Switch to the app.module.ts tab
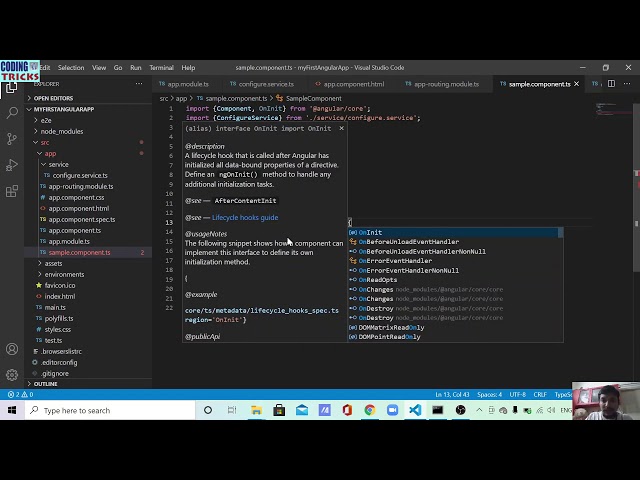This screenshot has height=480, width=640. 188,84
